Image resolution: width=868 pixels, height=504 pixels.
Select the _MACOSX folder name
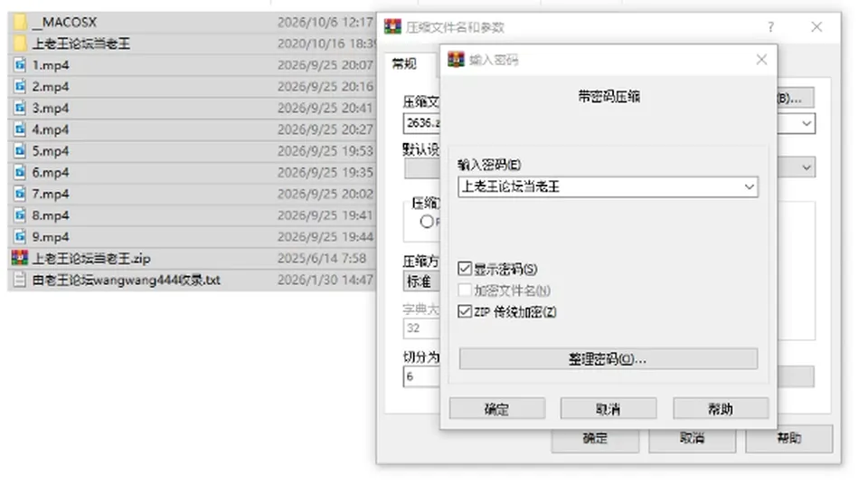[64, 22]
